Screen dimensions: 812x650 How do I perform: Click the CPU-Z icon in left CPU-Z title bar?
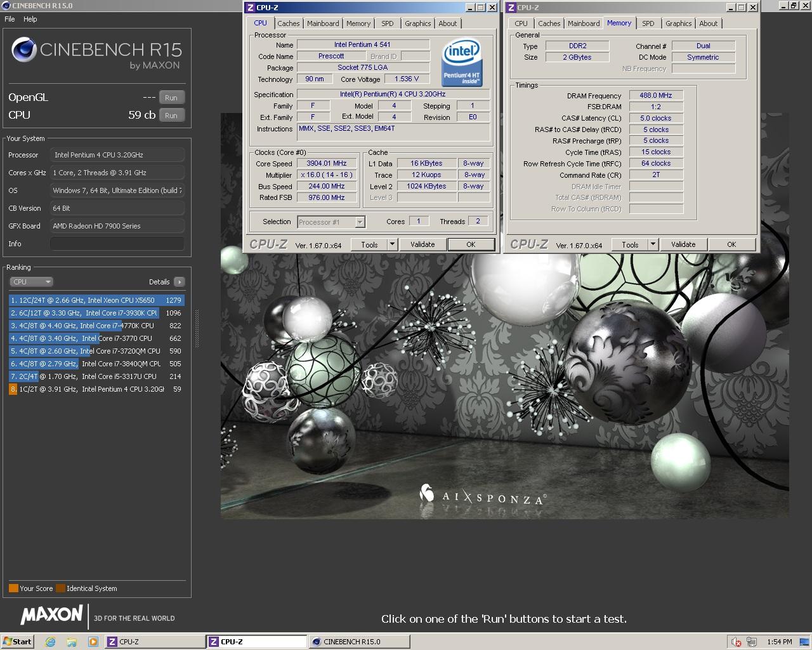[250, 8]
